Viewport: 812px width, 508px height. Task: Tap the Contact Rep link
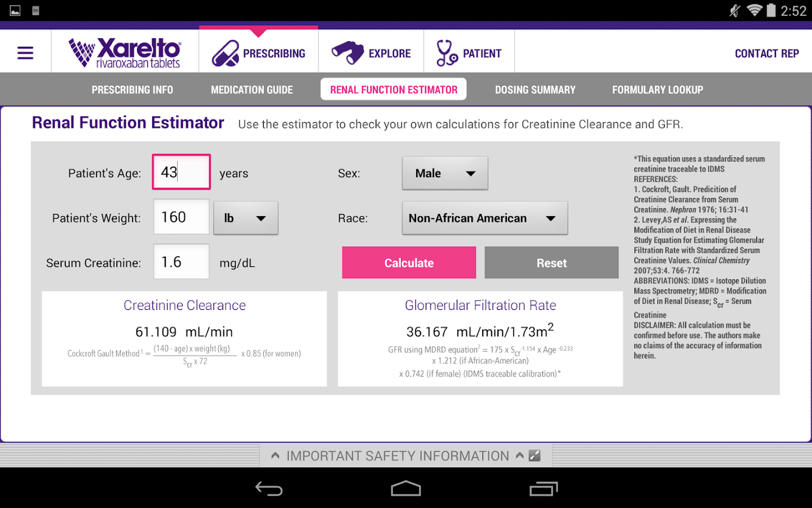click(767, 54)
